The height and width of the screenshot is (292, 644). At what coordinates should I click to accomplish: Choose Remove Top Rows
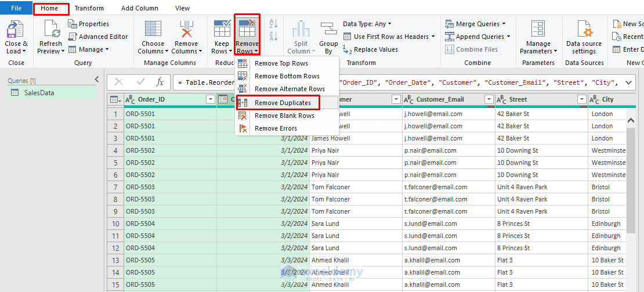tap(287, 63)
